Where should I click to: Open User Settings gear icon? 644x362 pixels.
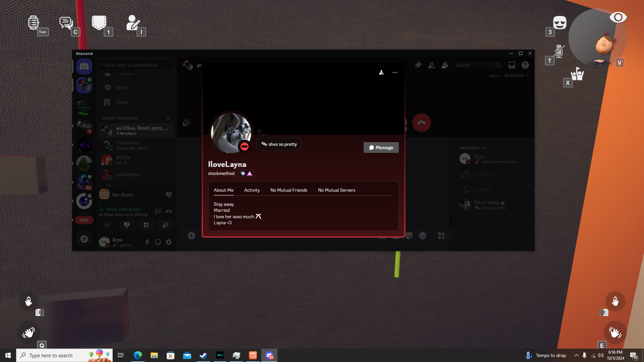[x=169, y=242]
